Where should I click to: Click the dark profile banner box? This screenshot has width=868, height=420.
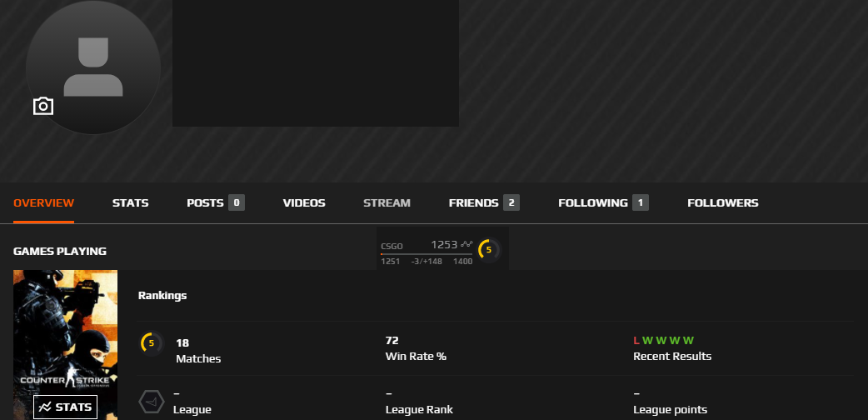[316, 63]
